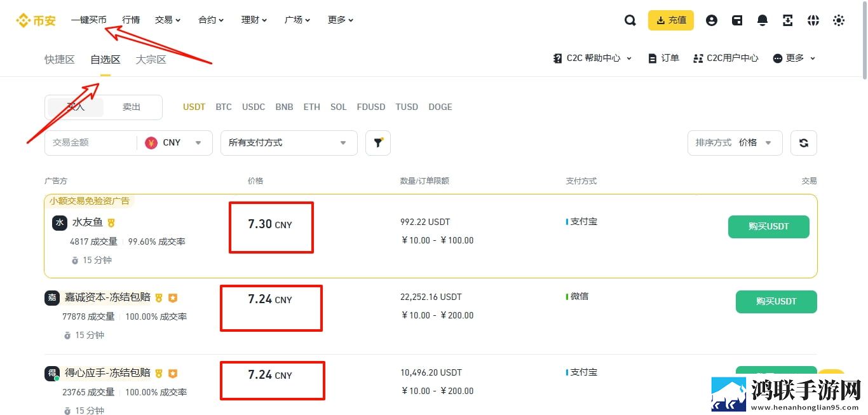Open the 订单 orders link
Image resolution: width=868 pixels, height=415 pixels.
(663, 58)
